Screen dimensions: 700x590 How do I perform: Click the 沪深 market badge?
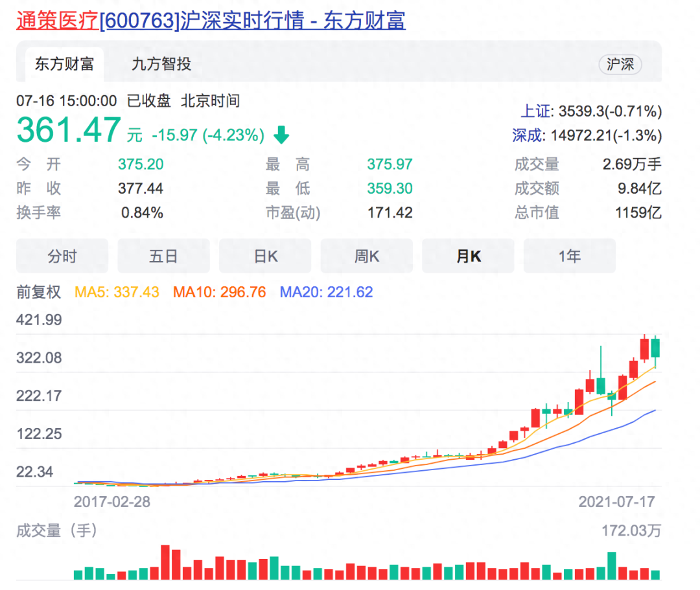(620, 64)
